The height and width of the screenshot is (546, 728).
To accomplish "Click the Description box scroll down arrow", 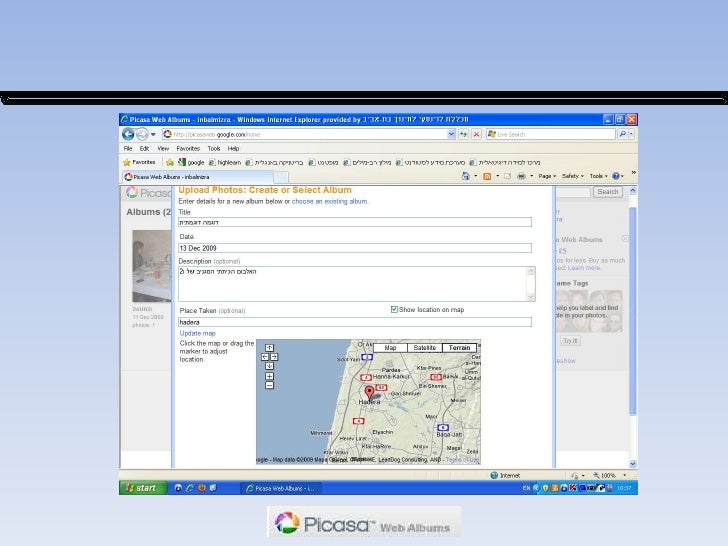I will [x=531, y=297].
